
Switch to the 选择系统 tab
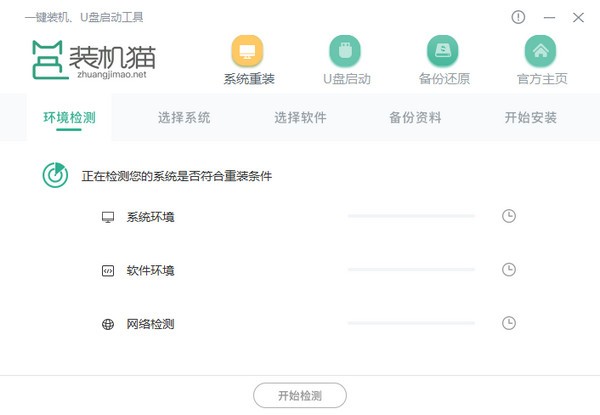tap(184, 118)
